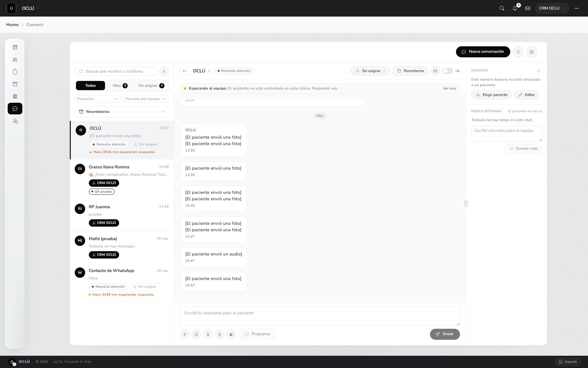This screenshot has height=368, width=588.
Task: Open quick replies lightning icon
Action: coord(185,334)
